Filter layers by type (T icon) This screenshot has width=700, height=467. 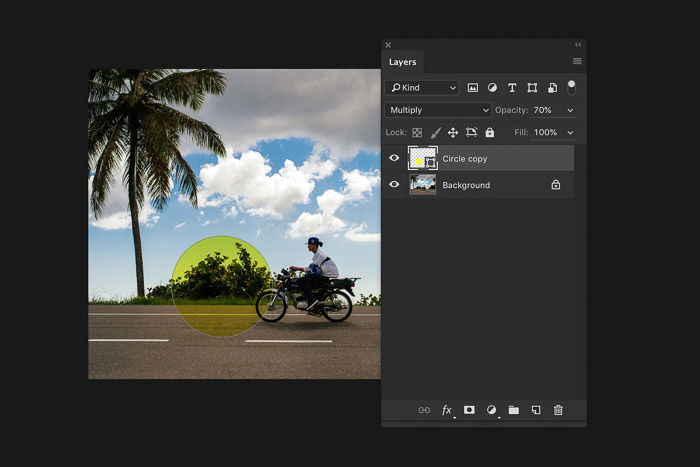click(x=512, y=88)
